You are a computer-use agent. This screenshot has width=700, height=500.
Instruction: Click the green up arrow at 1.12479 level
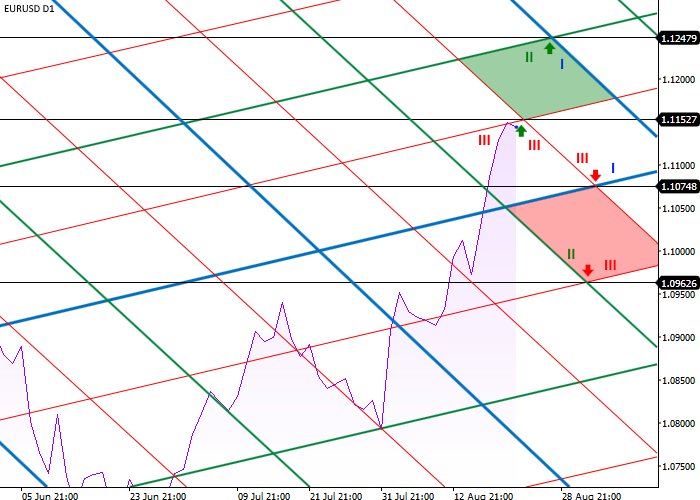click(x=550, y=48)
